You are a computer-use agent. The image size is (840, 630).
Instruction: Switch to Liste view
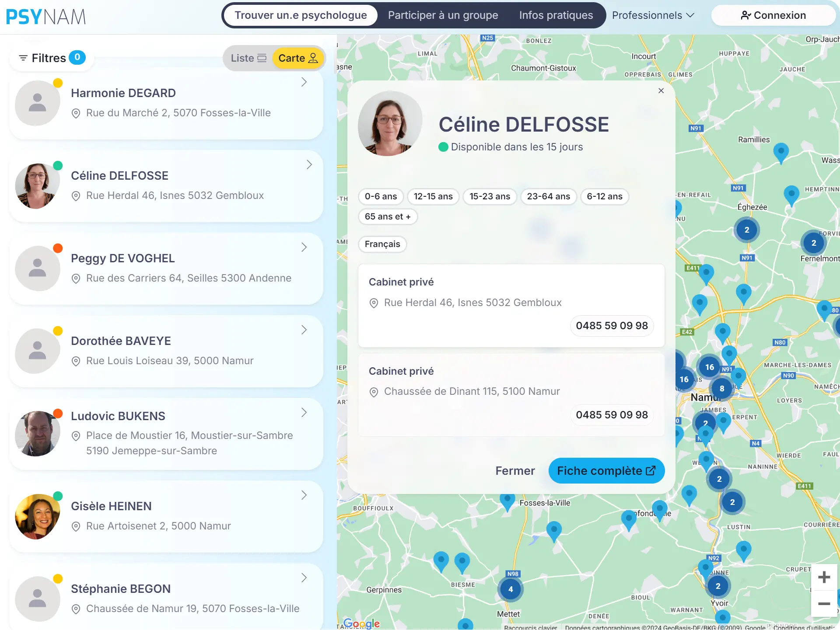pyautogui.click(x=248, y=58)
